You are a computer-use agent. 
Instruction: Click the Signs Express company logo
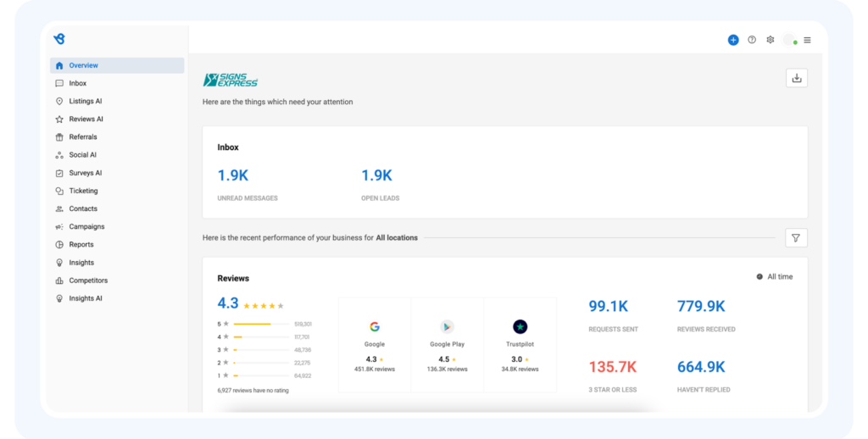(x=231, y=81)
